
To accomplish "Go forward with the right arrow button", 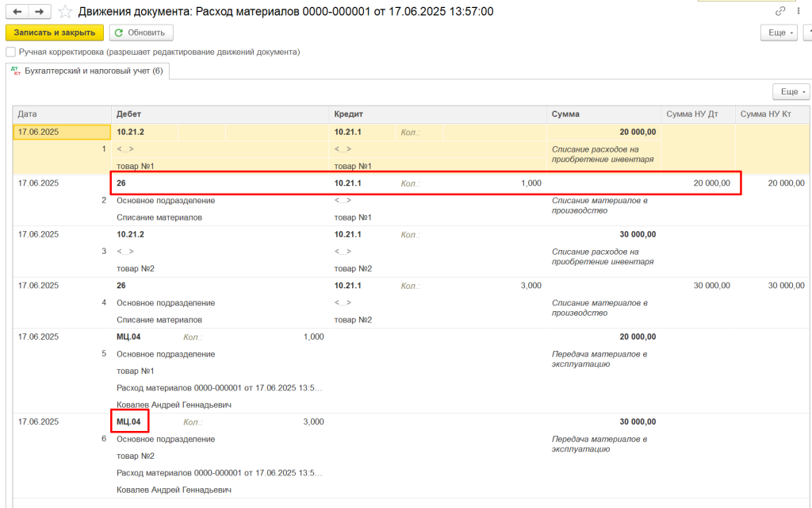I will click(x=39, y=12).
